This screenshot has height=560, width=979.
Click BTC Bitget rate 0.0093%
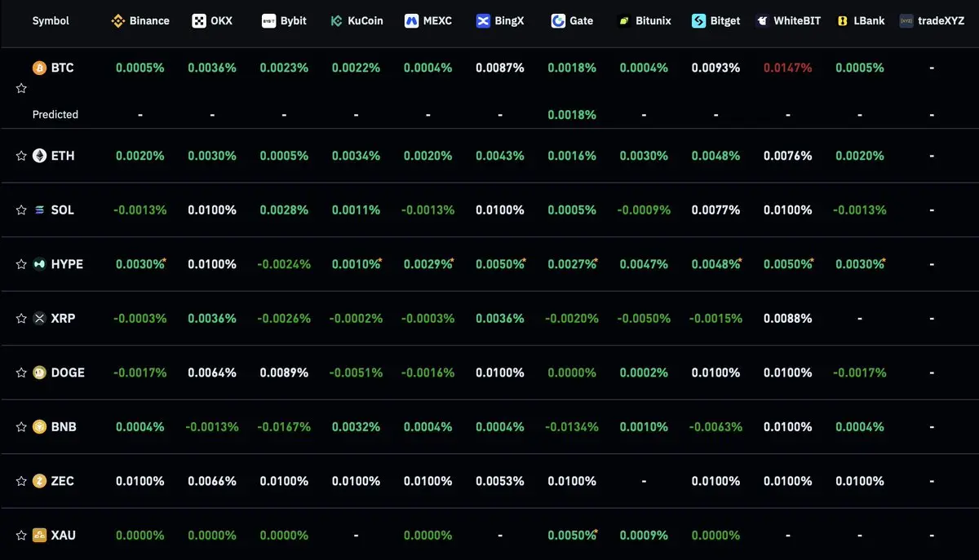point(716,68)
